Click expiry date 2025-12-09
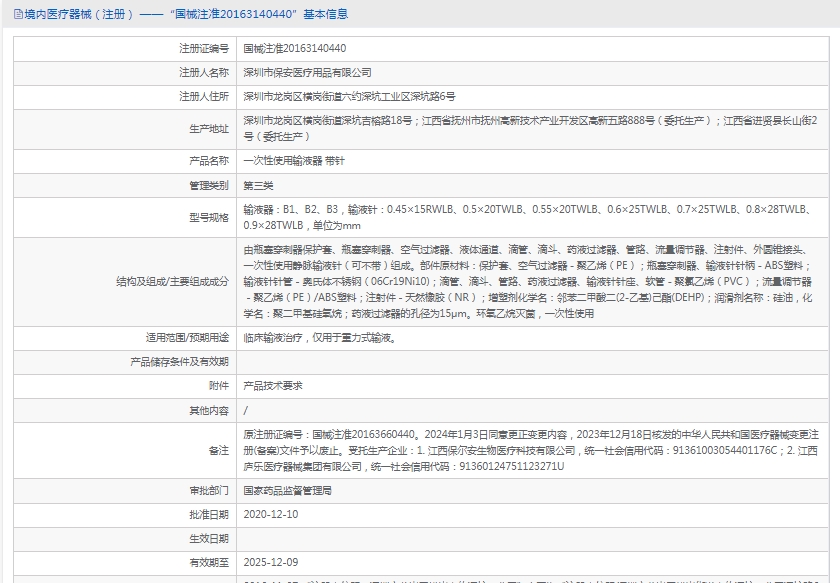This screenshot has width=840, height=583. 270,563
